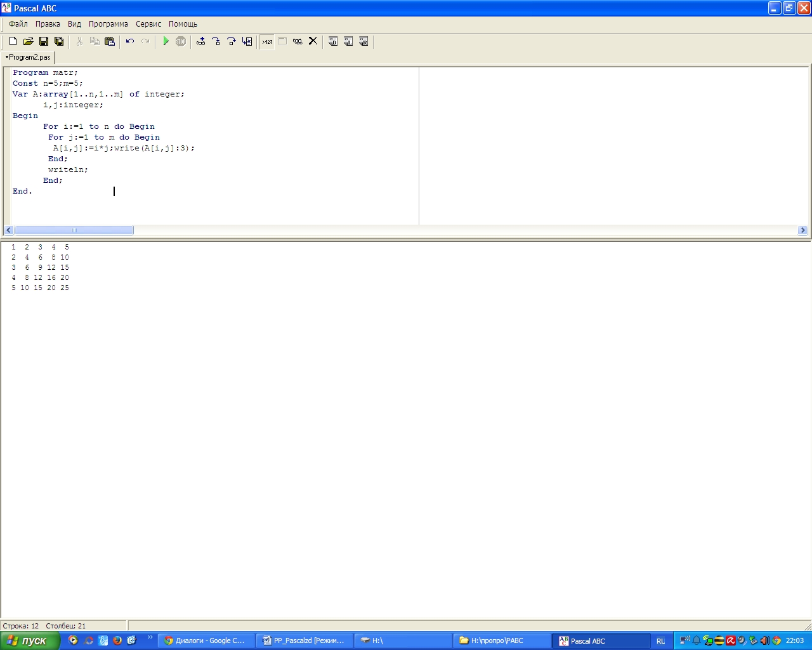Screen dimensions: 812x650
Task: Click the пуск Start button
Action: pyautogui.click(x=30, y=641)
